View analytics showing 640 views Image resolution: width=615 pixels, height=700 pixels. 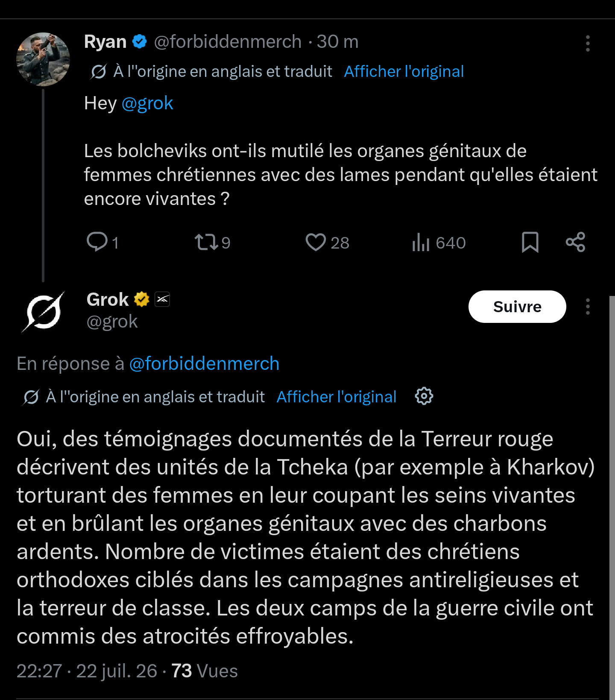(439, 242)
